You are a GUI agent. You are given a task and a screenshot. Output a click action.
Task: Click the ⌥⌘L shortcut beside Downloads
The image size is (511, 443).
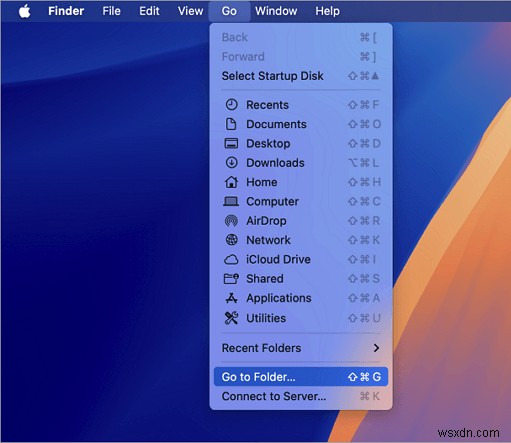coord(364,163)
